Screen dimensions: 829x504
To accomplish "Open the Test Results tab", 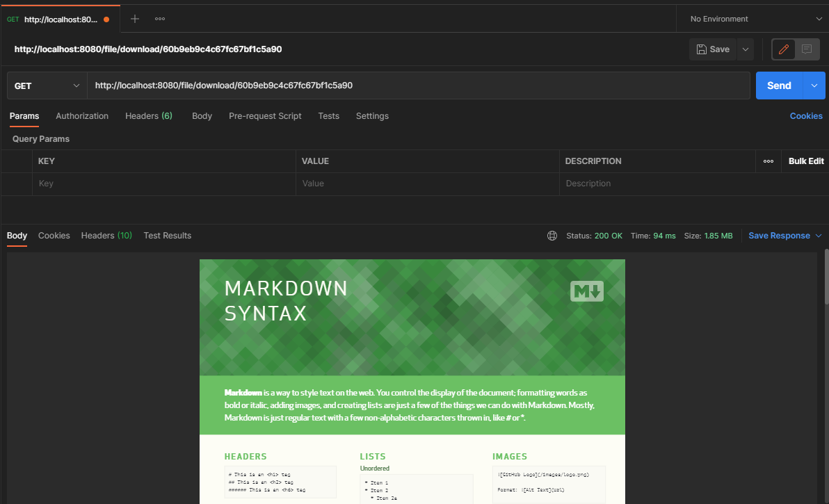I will coord(167,236).
